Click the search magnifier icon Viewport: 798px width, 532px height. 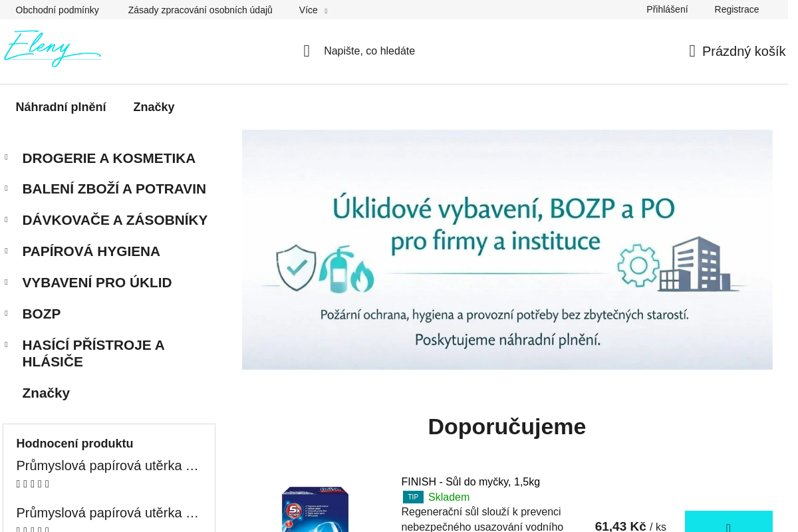(307, 51)
